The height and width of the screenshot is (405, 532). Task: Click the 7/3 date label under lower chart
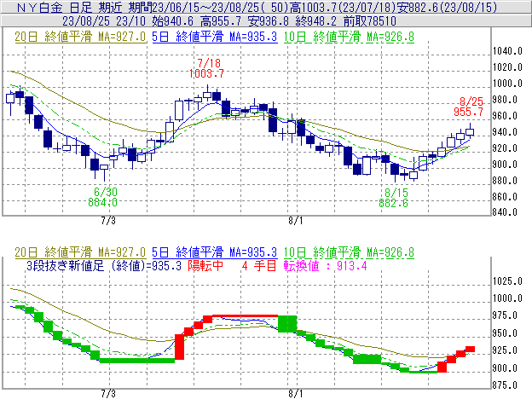108,394
